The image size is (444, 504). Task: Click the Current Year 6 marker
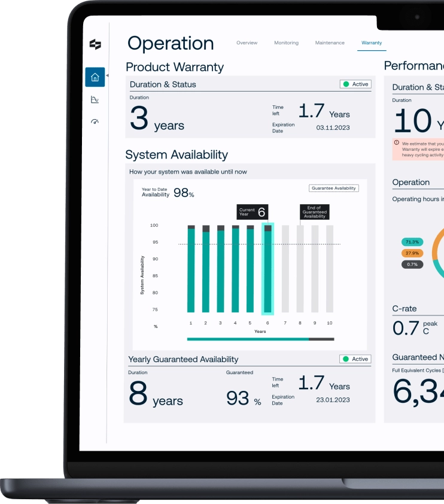[x=253, y=212]
